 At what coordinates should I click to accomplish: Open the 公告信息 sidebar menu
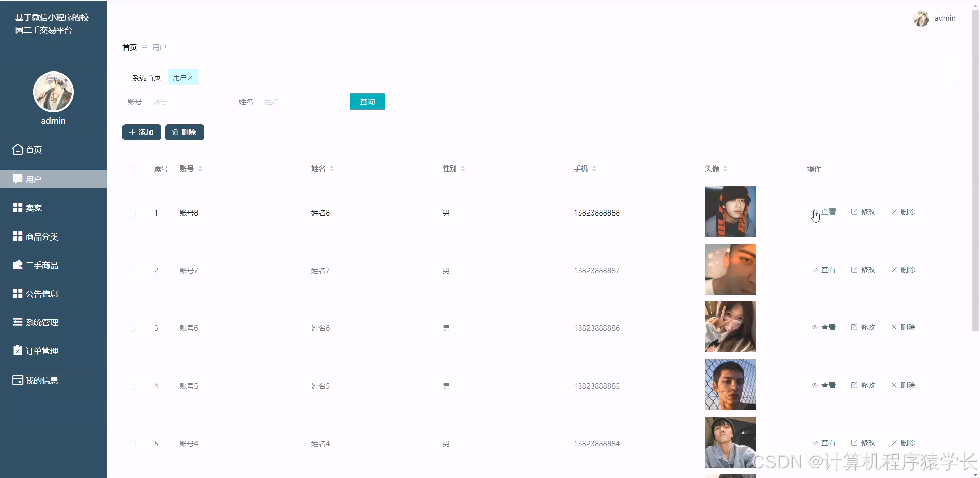pos(53,294)
